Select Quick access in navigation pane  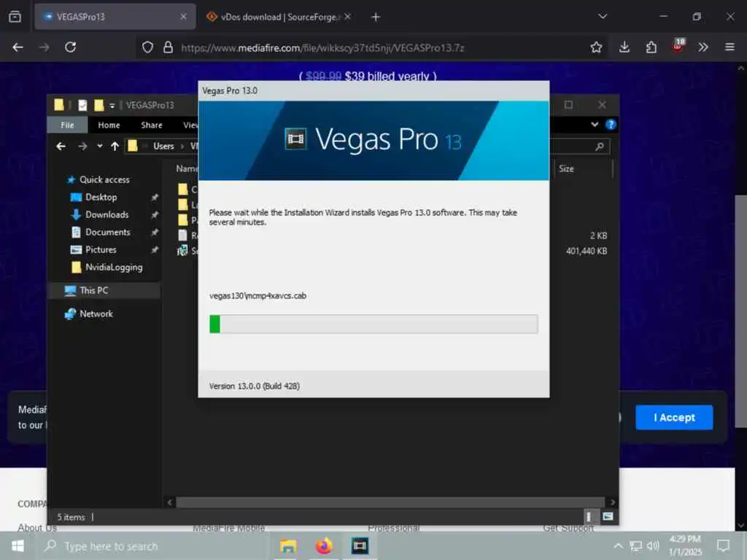[x=104, y=179]
